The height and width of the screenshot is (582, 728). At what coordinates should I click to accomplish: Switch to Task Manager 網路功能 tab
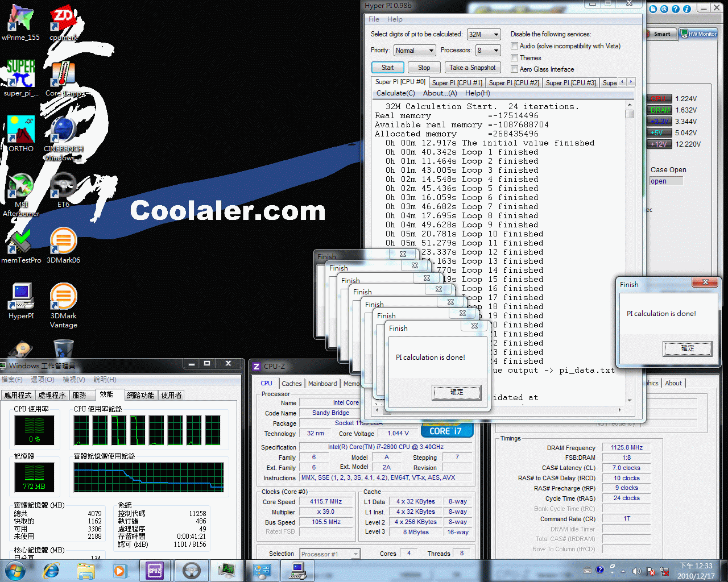(140, 395)
